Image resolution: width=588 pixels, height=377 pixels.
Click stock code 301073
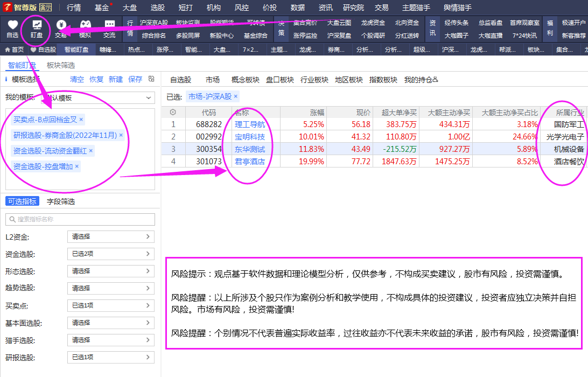click(209, 162)
